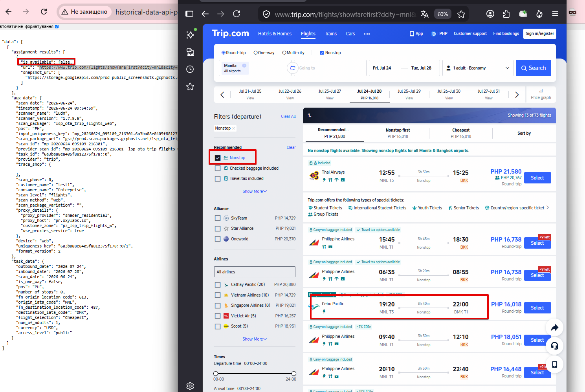Viewport: 585px width, 392px height.
Task: Open the extensions puzzle icon
Action: pyautogui.click(x=506, y=14)
